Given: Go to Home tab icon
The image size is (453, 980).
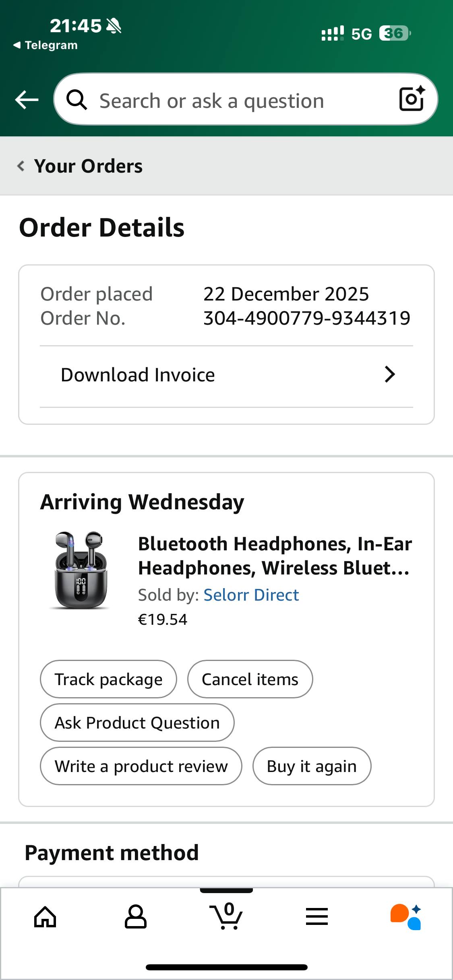Looking at the screenshot, I should point(45,917).
